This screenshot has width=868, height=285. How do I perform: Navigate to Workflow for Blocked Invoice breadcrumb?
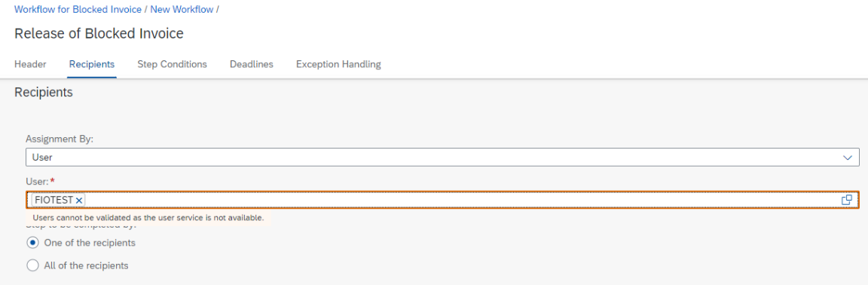click(78, 10)
